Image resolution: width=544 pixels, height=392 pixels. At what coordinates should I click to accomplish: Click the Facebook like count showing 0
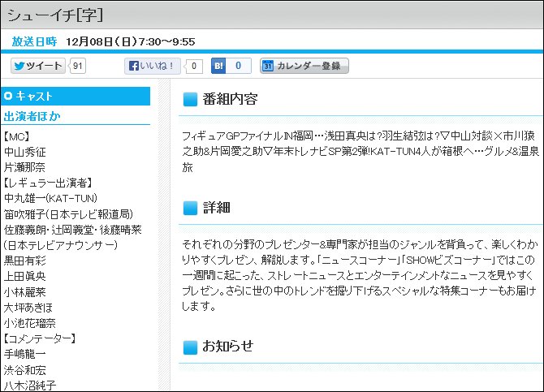click(x=193, y=66)
